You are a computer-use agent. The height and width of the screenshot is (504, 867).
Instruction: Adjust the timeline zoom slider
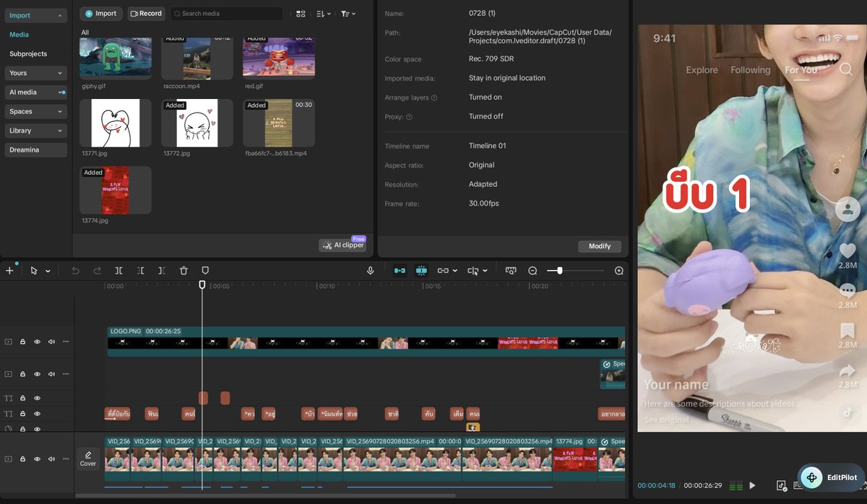pyautogui.click(x=559, y=271)
